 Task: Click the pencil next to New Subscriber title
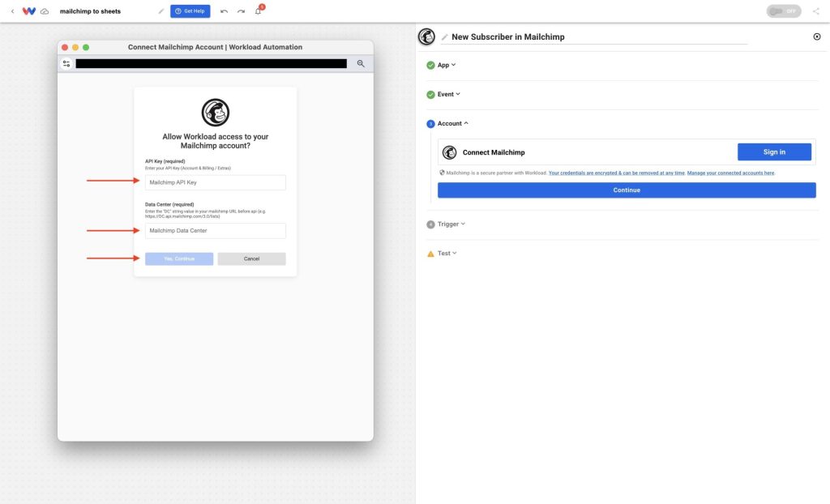(x=445, y=37)
